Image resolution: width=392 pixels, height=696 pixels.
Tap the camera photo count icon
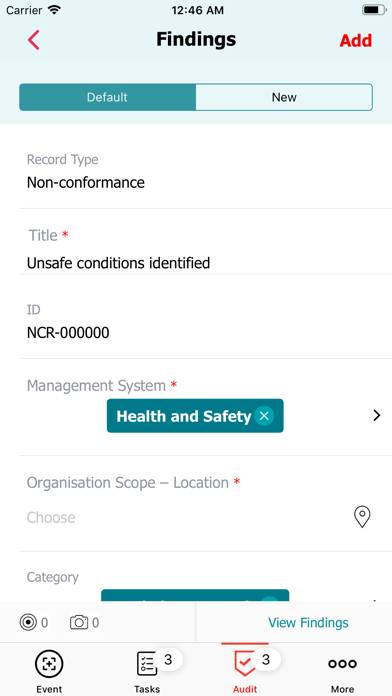point(79,623)
